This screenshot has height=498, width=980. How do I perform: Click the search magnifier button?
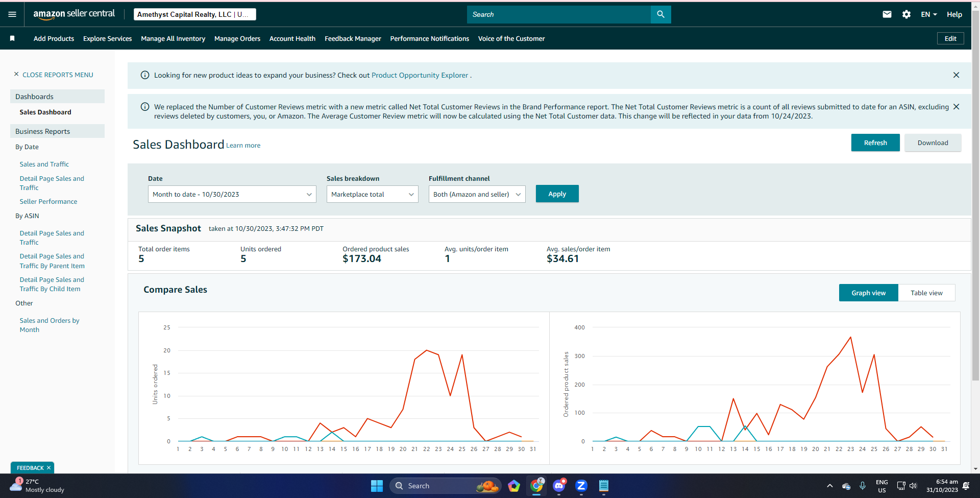[660, 14]
